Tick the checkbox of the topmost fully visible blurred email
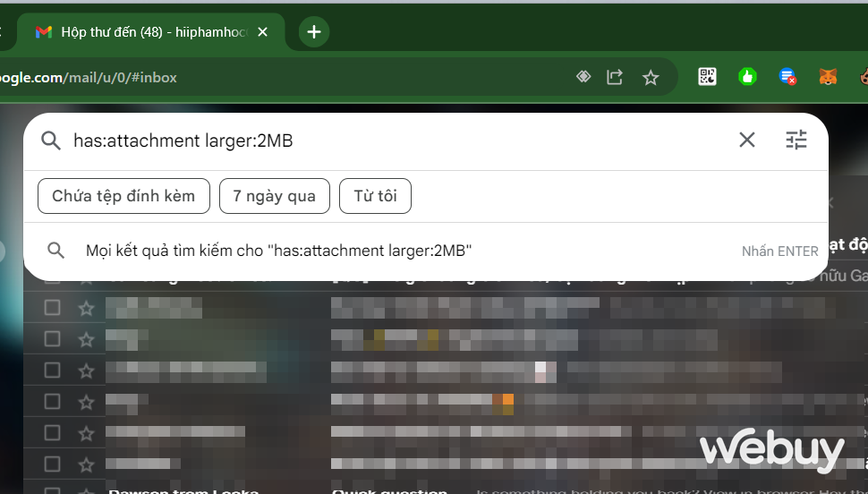The width and height of the screenshot is (868, 494). (52, 308)
